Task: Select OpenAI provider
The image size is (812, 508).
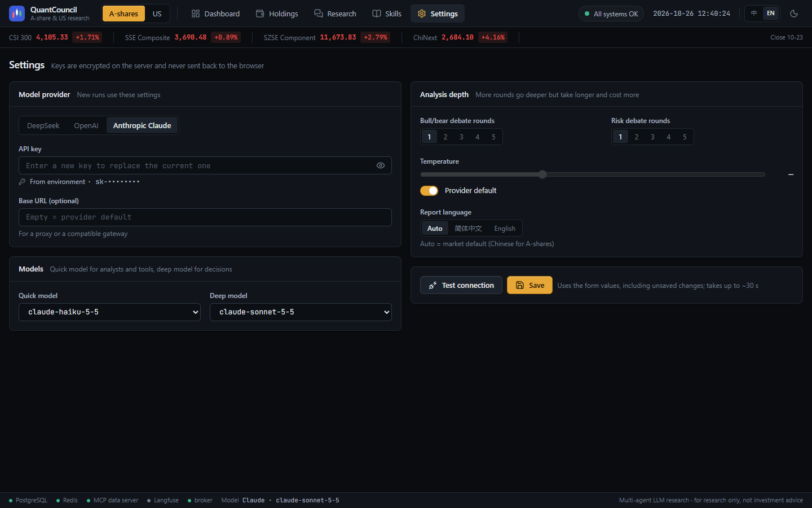Action: pyautogui.click(x=86, y=125)
